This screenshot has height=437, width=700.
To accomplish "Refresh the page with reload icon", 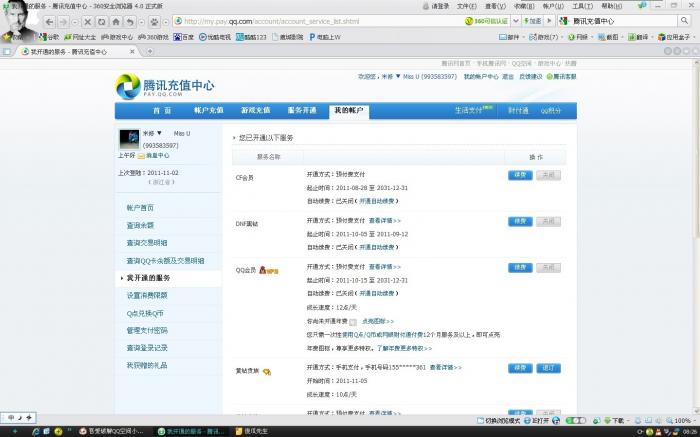I will (102, 21).
